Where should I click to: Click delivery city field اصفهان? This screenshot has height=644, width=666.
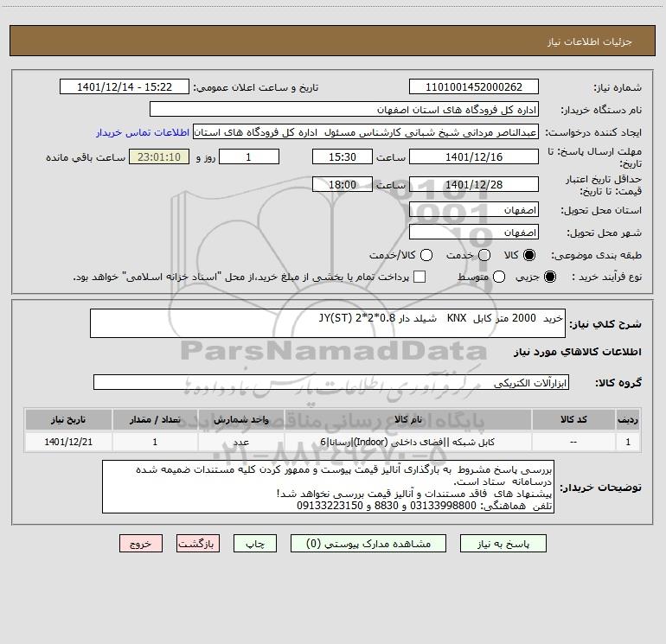(474, 233)
